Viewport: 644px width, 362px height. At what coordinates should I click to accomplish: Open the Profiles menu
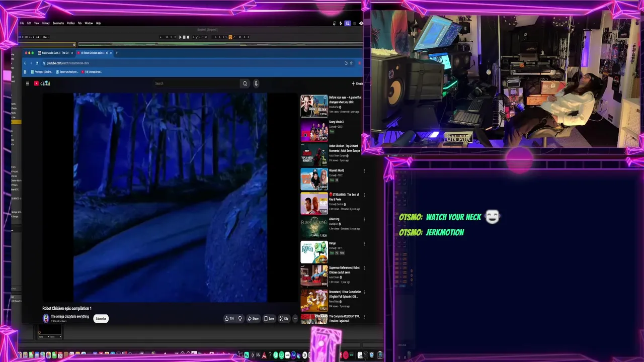[71, 23]
